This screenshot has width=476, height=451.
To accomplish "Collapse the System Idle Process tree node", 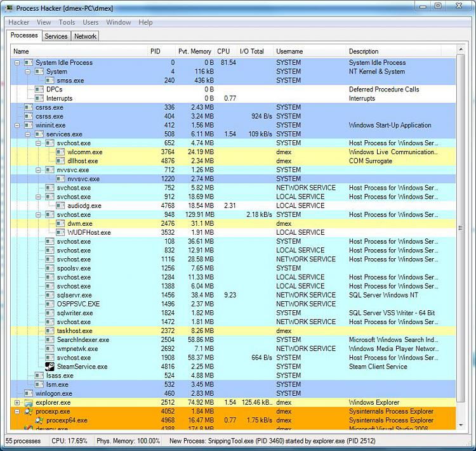I will (x=17, y=63).
